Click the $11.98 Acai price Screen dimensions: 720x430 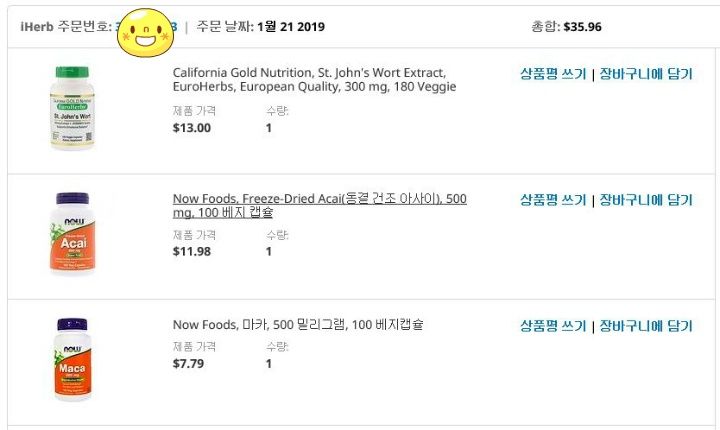coord(191,252)
